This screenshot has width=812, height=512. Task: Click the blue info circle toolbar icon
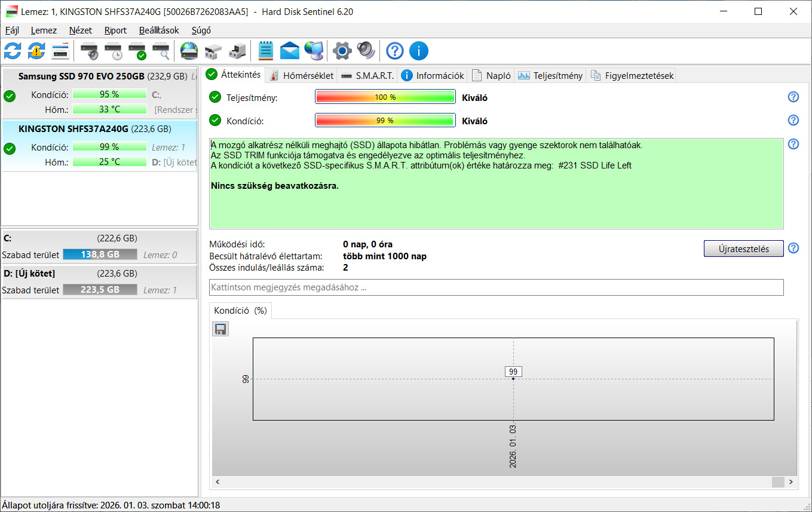coord(419,51)
